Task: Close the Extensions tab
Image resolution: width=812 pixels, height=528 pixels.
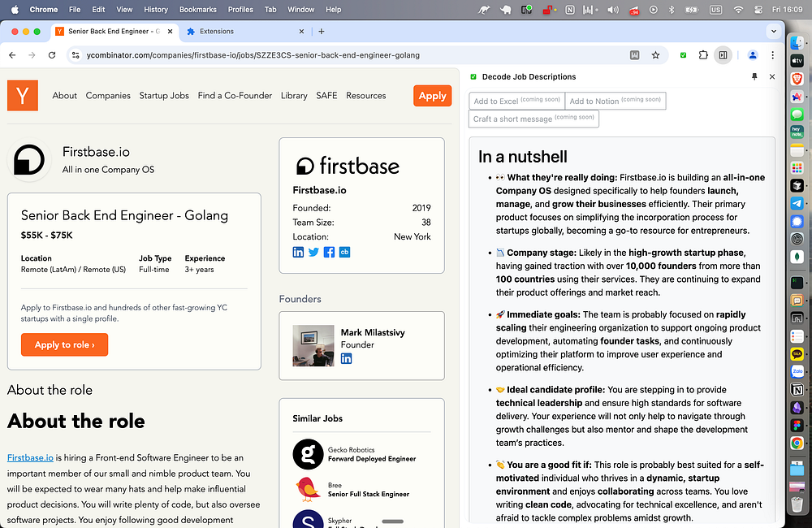Action: (x=301, y=31)
